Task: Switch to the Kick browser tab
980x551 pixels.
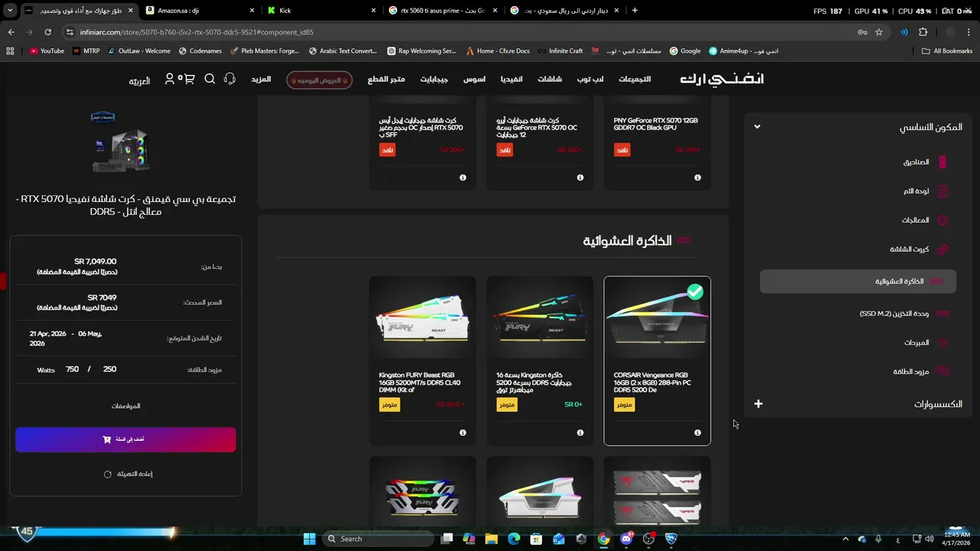Action: click(322, 11)
